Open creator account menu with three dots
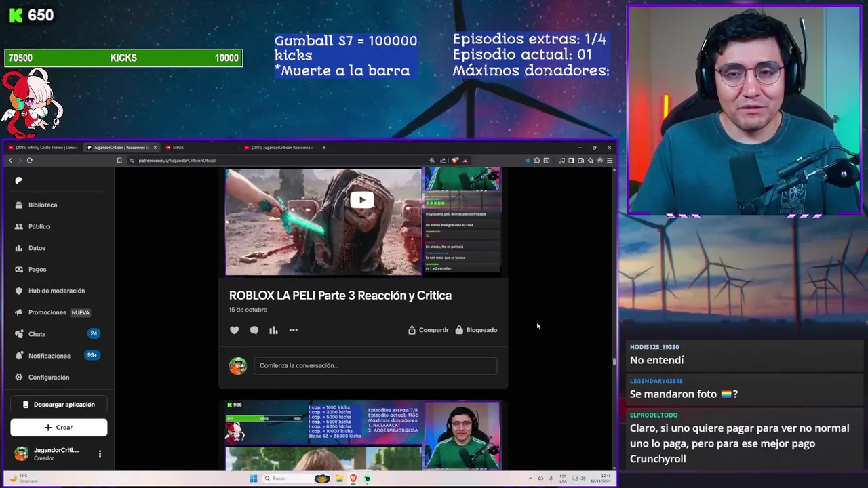 (100, 454)
